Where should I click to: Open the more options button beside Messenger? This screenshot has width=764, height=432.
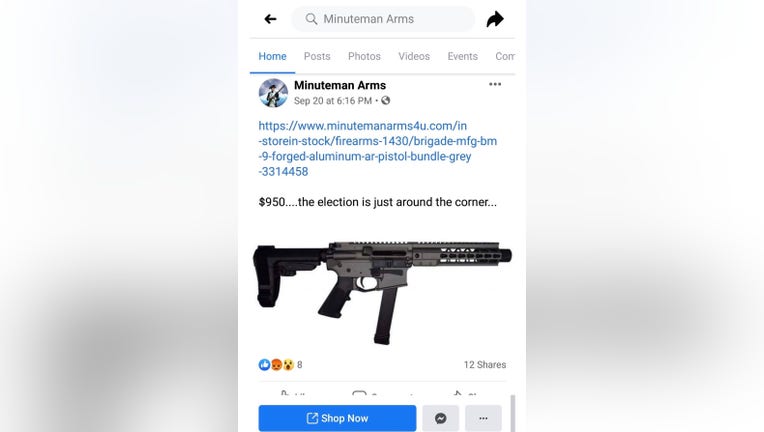483,418
